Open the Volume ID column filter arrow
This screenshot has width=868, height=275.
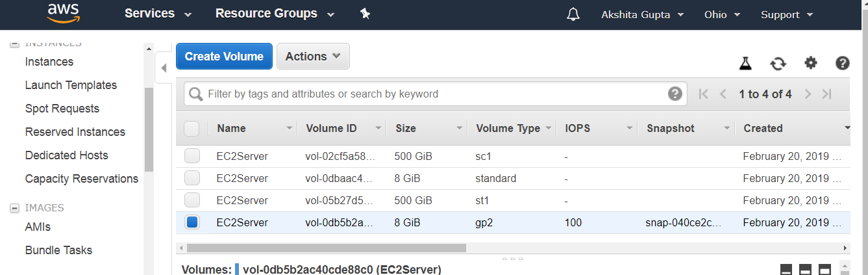378,129
